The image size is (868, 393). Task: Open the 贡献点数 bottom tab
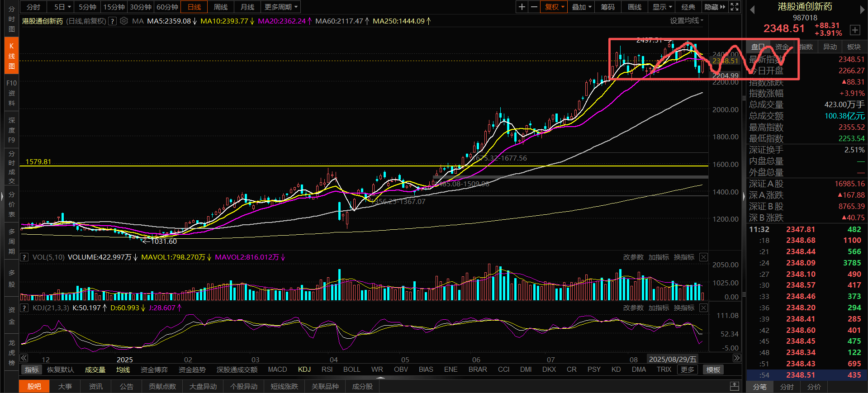(x=162, y=386)
